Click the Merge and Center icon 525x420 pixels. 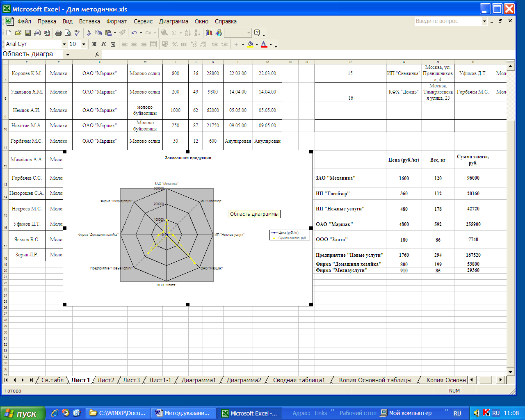coord(153,44)
